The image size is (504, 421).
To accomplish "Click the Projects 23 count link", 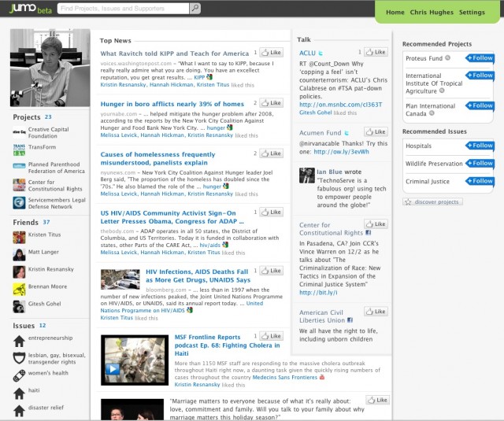I will coord(48,117).
